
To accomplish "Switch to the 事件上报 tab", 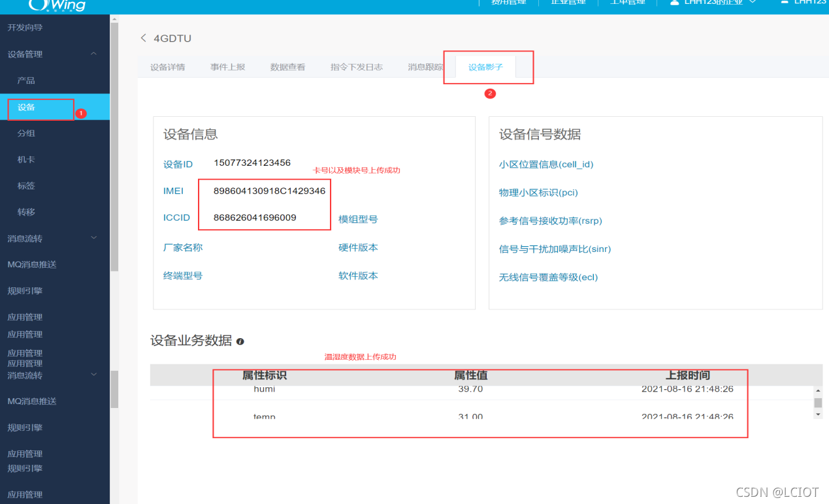I will pyautogui.click(x=228, y=67).
